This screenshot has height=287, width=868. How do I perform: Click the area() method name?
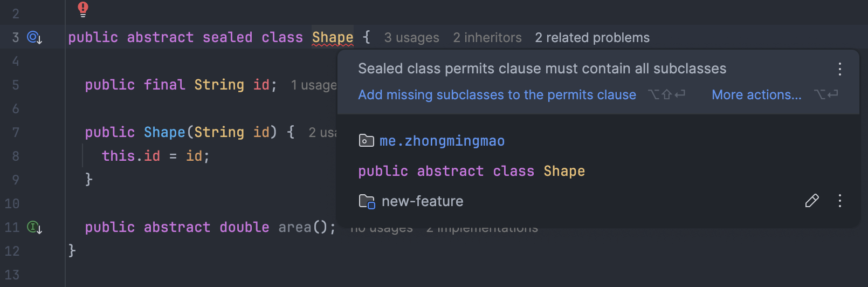tap(294, 227)
